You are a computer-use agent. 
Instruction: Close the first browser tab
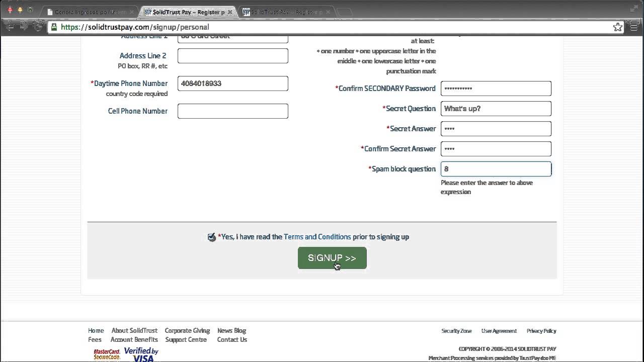(x=132, y=12)
